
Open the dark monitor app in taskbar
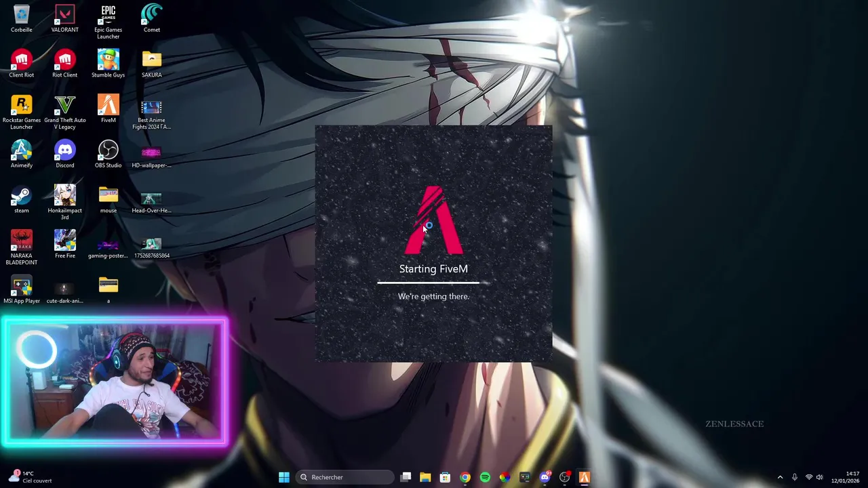525,477
